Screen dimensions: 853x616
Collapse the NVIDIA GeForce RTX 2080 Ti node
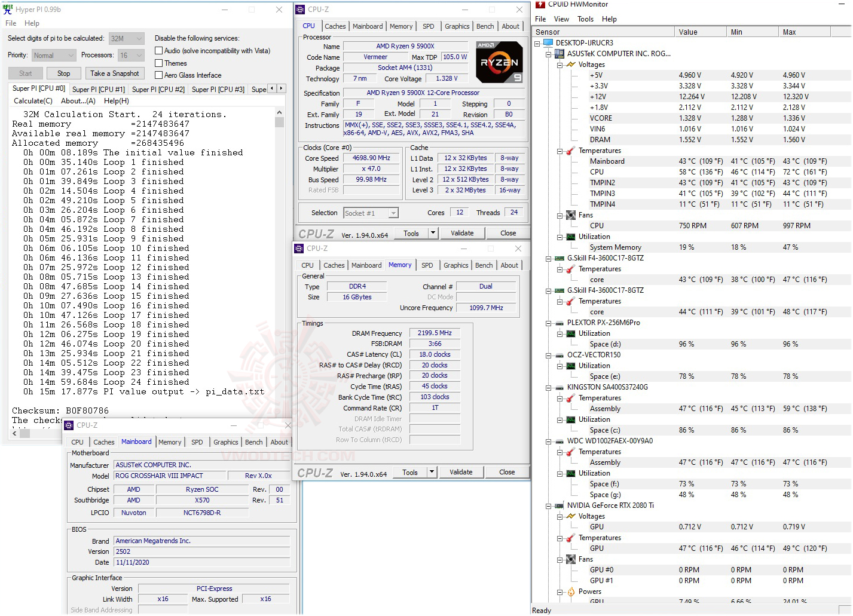point(548,505)
